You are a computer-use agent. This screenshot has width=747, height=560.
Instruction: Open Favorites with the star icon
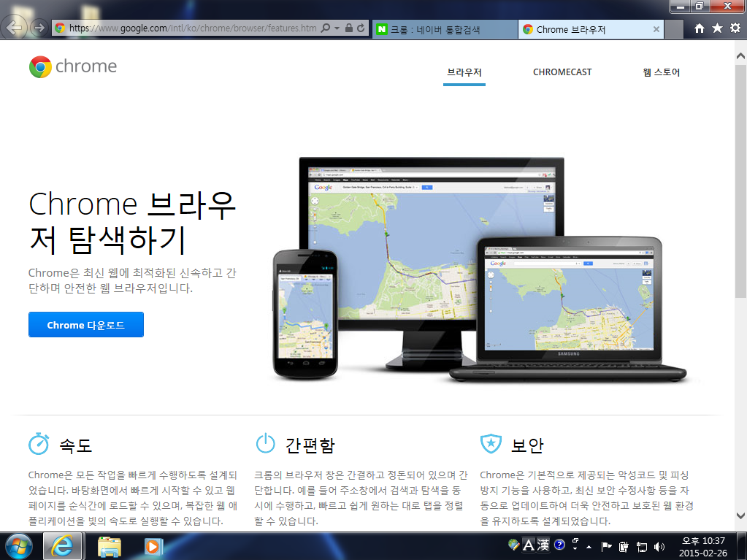click(717, 28)
